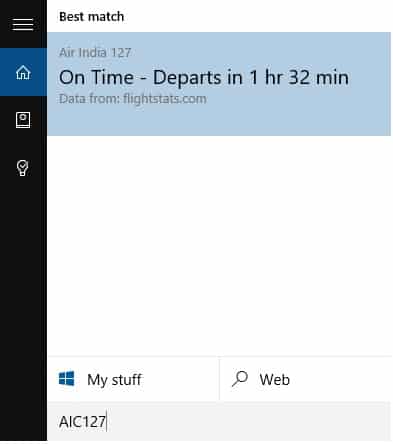
Task: Click the 'Data from: flightstats.com' source line
Action: click(133, 99)
